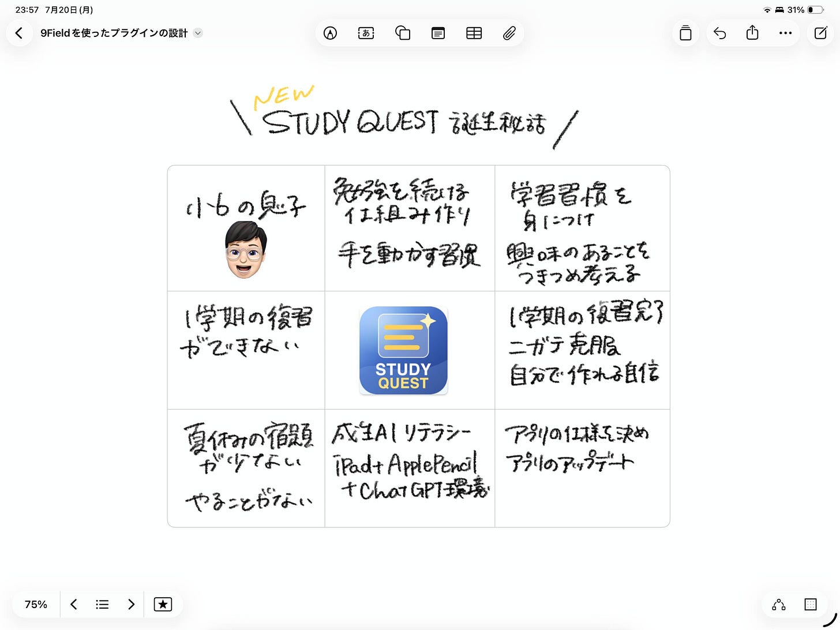Open the board title dropdown chevron
Image resolution: width=840 pixels, height=630 pixels.
(198, 33)
